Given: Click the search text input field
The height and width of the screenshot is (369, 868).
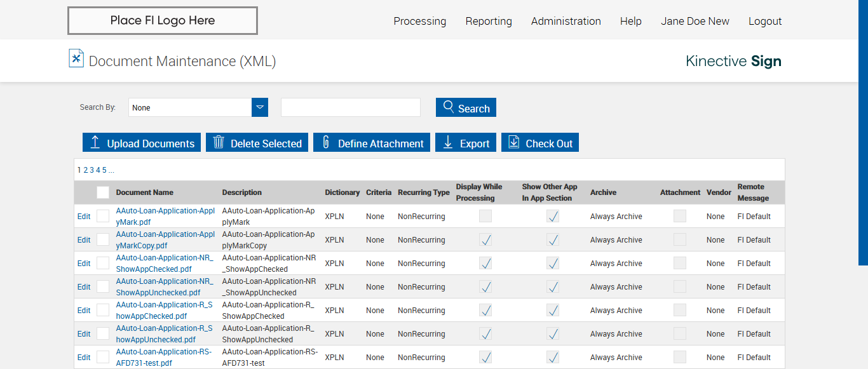Looking at the screenshot, I should (350, 107).
